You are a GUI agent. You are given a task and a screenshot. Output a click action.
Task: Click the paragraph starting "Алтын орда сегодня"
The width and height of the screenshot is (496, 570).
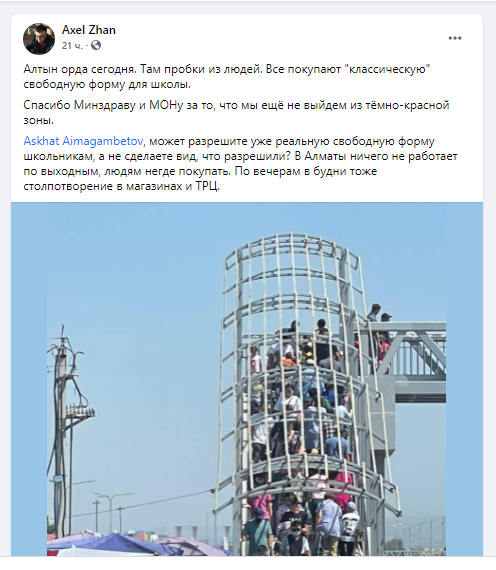(x=227, y=77)
